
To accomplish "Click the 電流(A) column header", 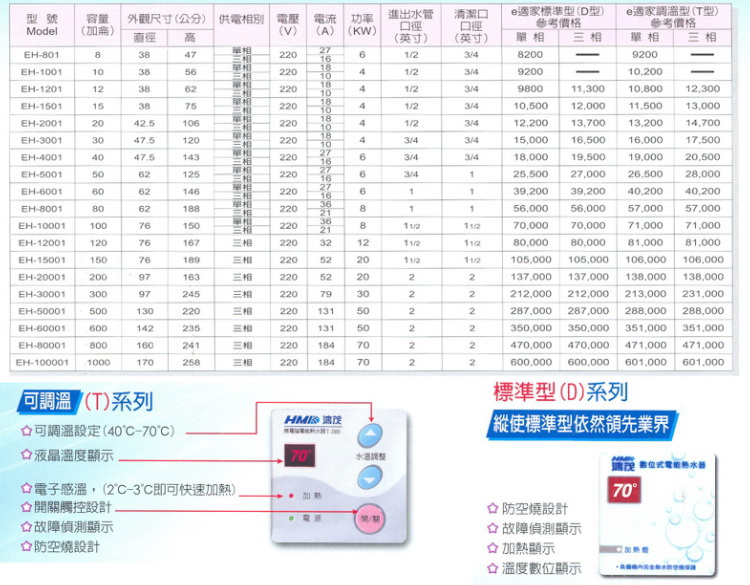I will 325,25.
